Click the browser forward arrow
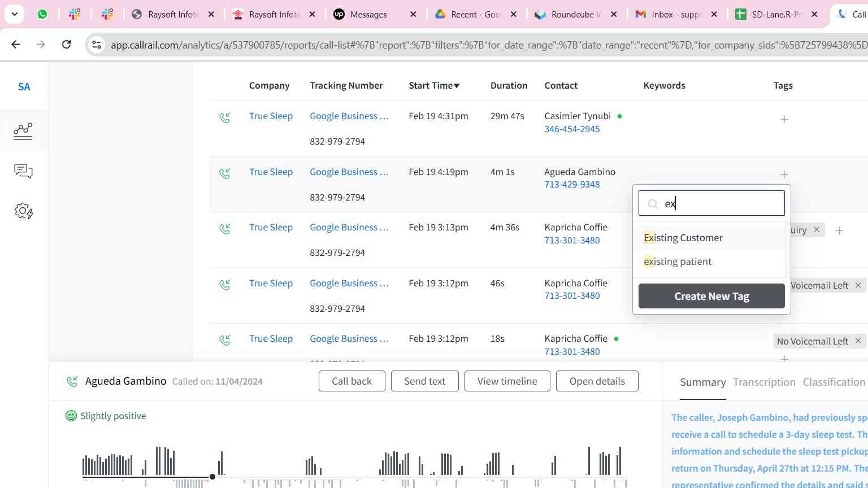Image resolution: width=868 pixels, height=488 pixels. tap(41, 44)
